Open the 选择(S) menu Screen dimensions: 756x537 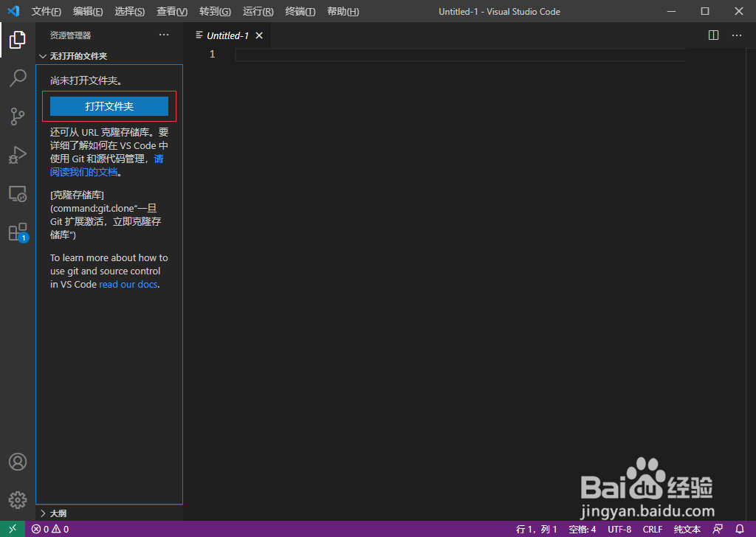click(130, 11)
